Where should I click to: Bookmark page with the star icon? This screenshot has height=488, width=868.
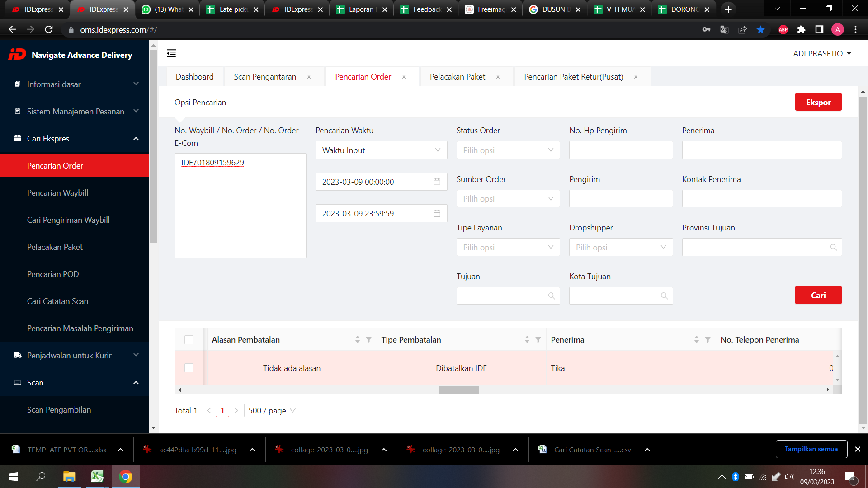click(x=761, y=30)
